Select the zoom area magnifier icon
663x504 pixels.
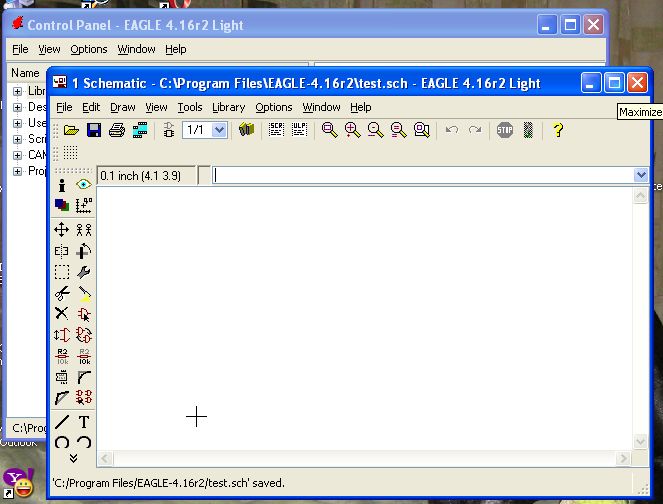pos(422,130)
